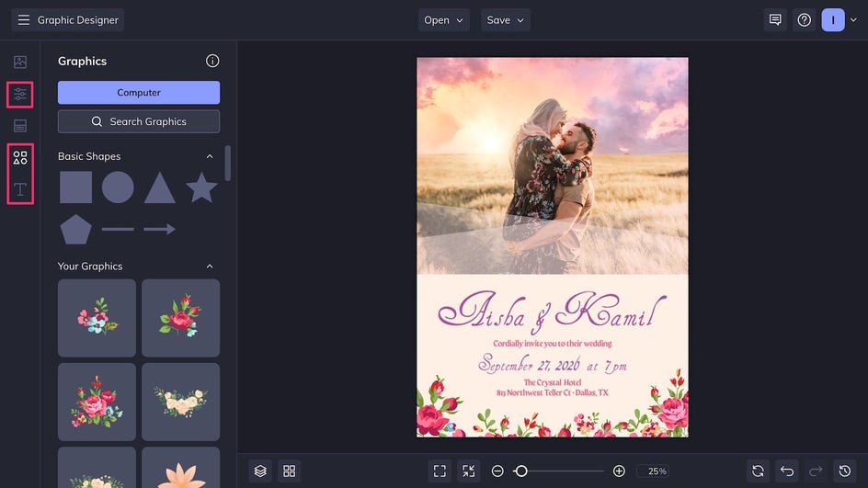Select the cream white flower garland graphic
868x488 pixels.
click(x=180, y=403)
